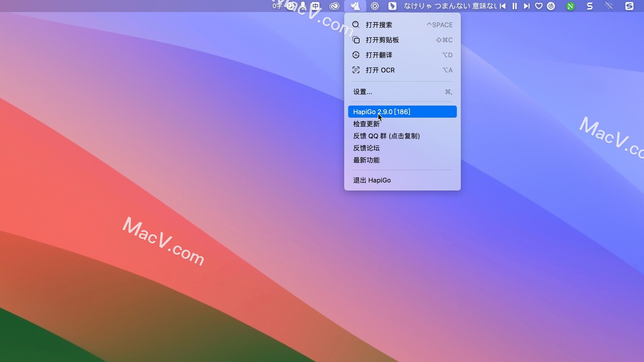Viewport: 644px width, 362px height.
Task: Click the flower-shaped menu bar icon
Action: (x=375, y=6)
